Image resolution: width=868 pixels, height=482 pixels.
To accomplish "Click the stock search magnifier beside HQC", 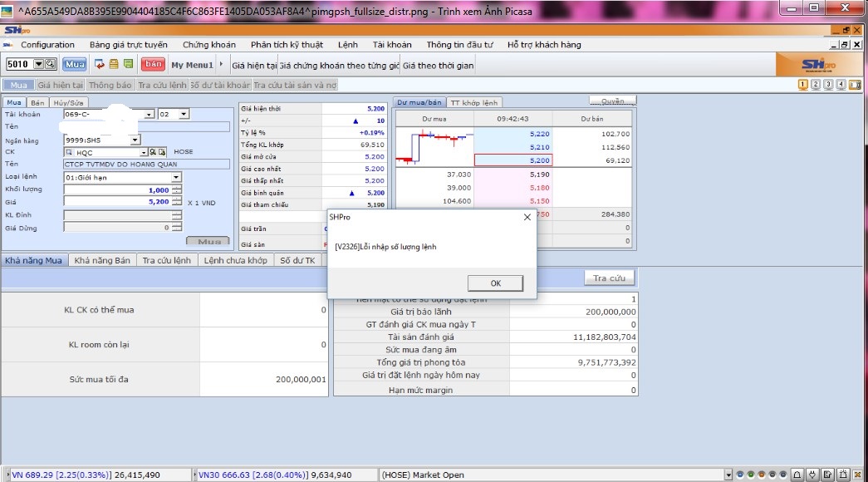I will pos(153,152).
